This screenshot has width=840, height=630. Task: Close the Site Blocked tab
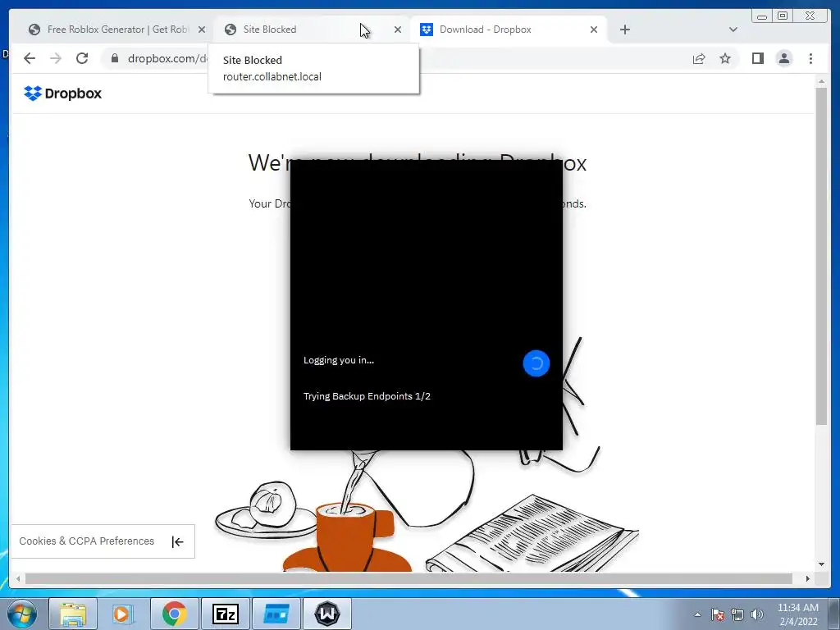coord(398,30)
